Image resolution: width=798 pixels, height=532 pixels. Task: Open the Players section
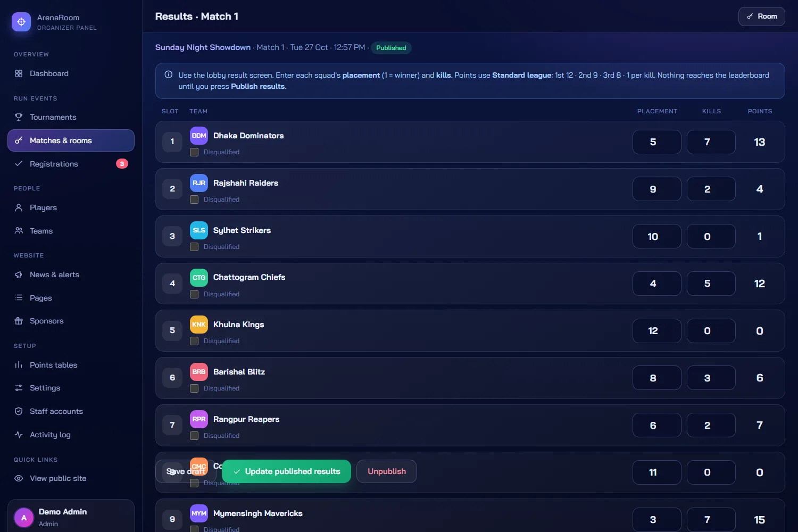click(71, 207)
